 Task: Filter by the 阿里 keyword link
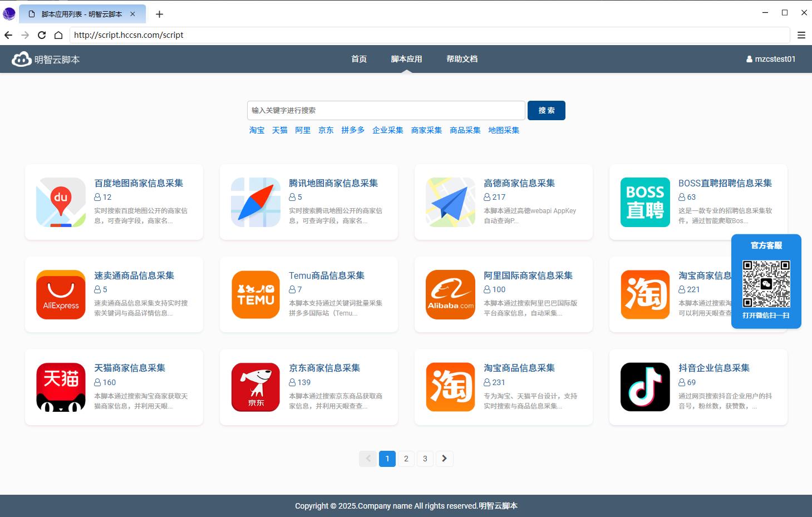click(x=303, y=130)
